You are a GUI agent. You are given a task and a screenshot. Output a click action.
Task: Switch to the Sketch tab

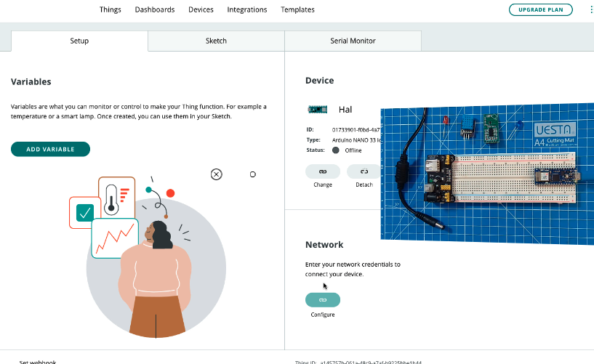(216, 41)
